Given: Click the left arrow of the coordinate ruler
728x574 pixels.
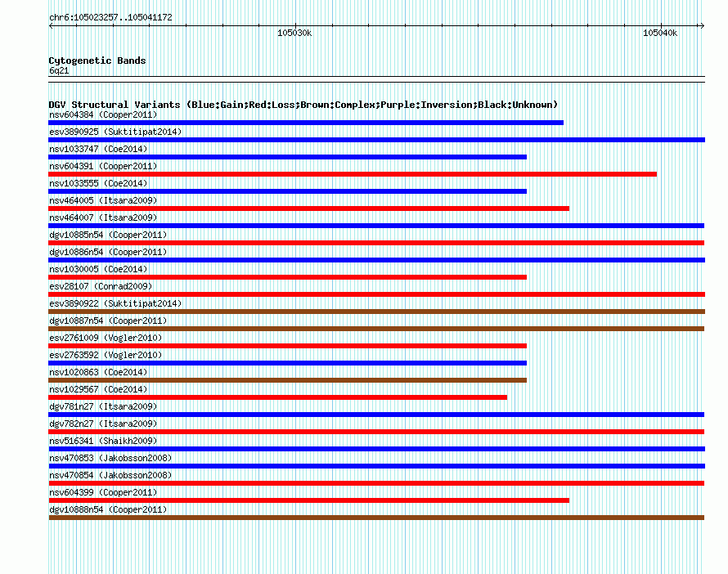Looking at the screenshot, I should pyautogui.click(x=51, y=26).
